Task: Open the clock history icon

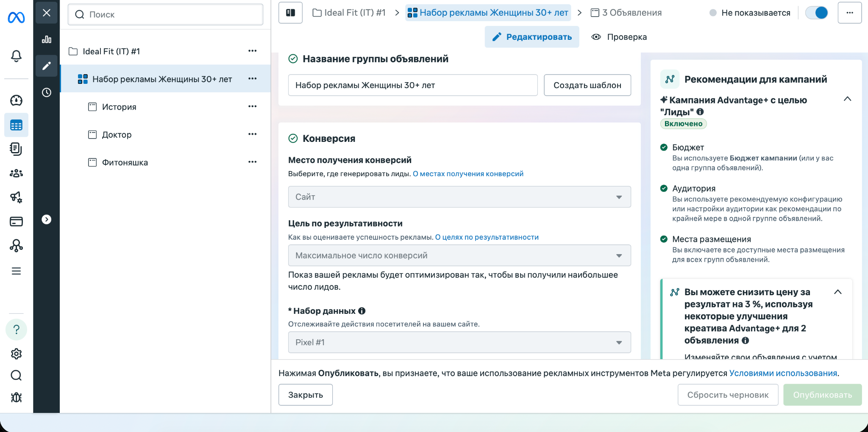Action: (47, 92)
